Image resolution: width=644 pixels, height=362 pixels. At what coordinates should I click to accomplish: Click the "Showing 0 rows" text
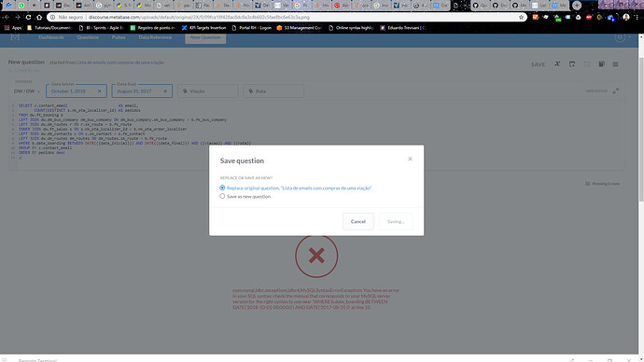tap(606, 184)
